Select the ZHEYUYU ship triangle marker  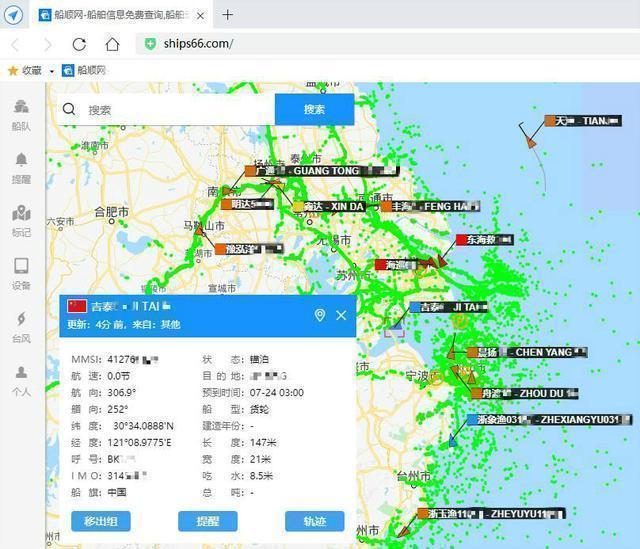pos(403,531)
